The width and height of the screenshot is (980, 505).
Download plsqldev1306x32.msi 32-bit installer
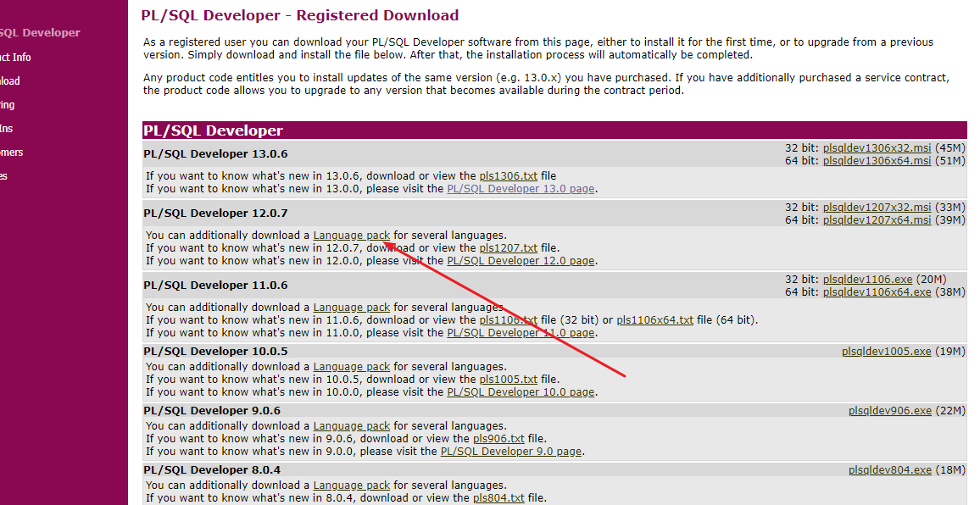(x=877, y=148)
